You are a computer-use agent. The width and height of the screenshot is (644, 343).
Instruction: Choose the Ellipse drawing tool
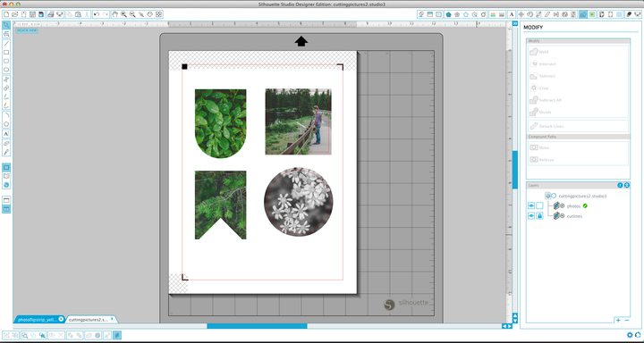coord(6,70)
